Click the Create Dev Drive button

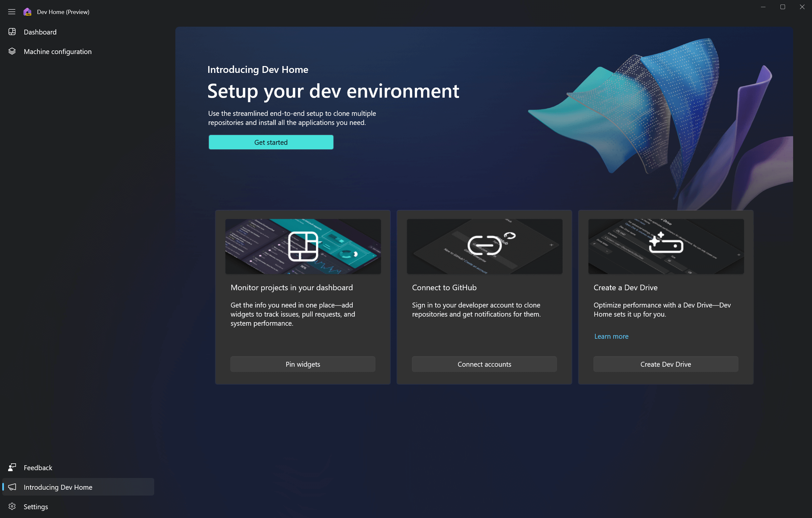pyautogui.click(x=666, y=363)
